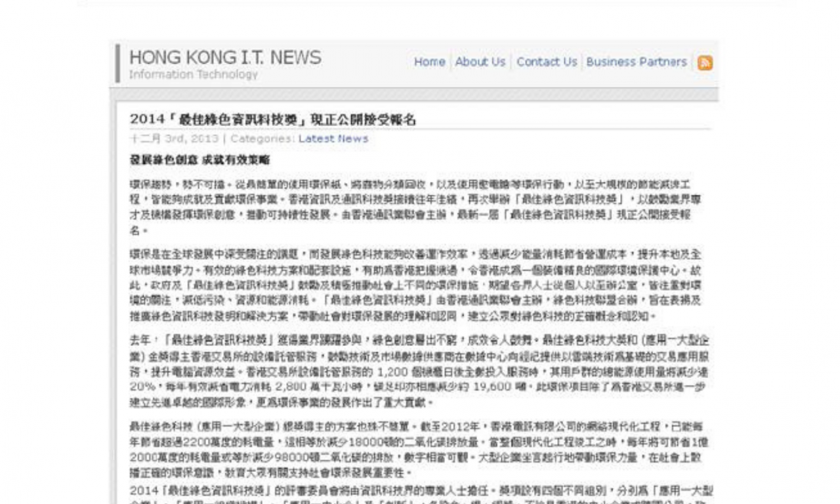
Task: Click the vertical gray bar beside site title
Action: (118, 64)
